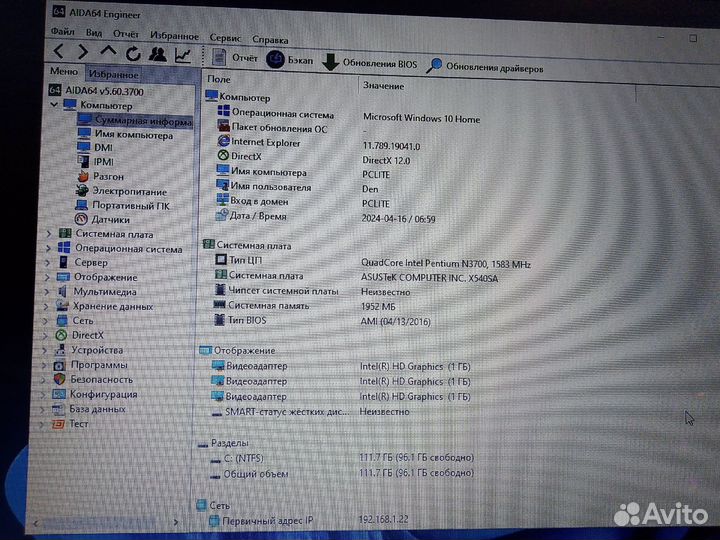The height and width of the screenshot is (540, 720).
Task: Expand the Системная плата tree node
Action: click(x=49, y=234)
